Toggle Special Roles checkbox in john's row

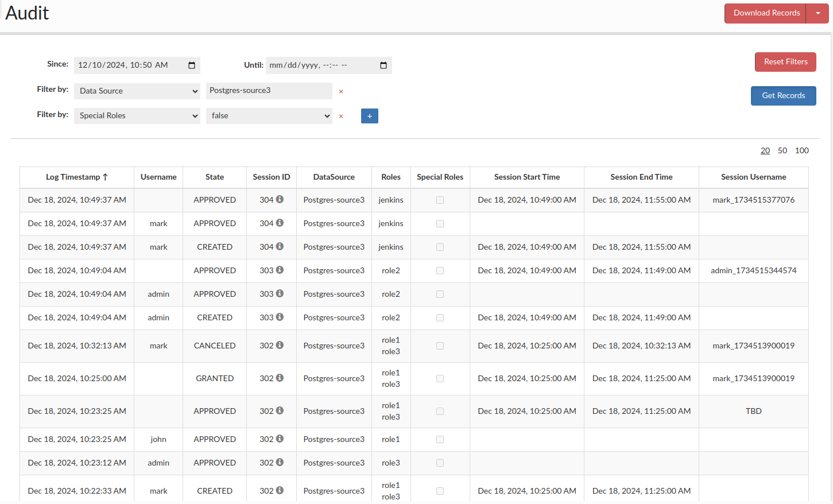coord(440,440)
